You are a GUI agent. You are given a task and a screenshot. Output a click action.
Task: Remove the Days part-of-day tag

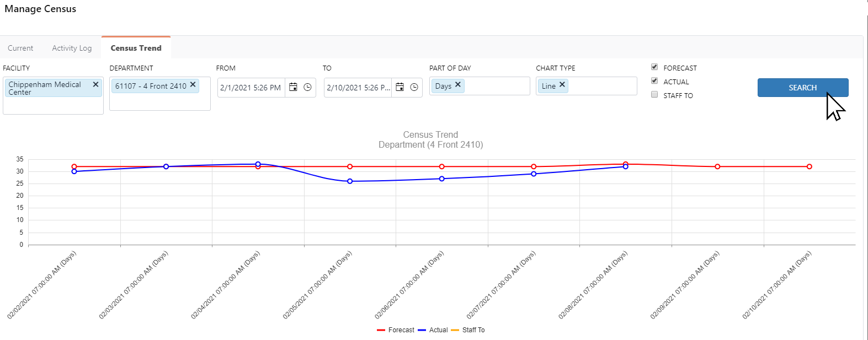[458, 85]
